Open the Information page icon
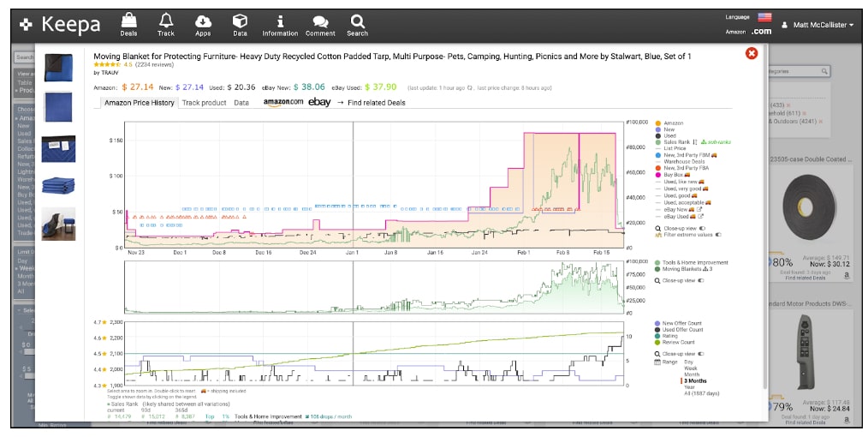Viewport: 868px width, 437px height. point(280,25)
